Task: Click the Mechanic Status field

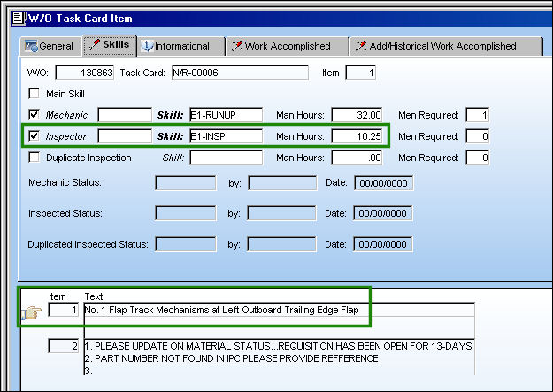Action: tap(186, 183)
